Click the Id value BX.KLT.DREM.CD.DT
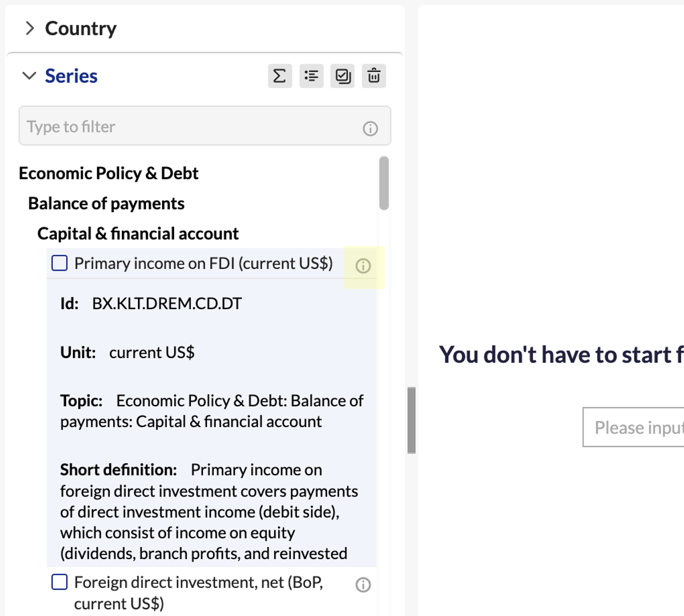684x616 pixels. click(167, 303)
